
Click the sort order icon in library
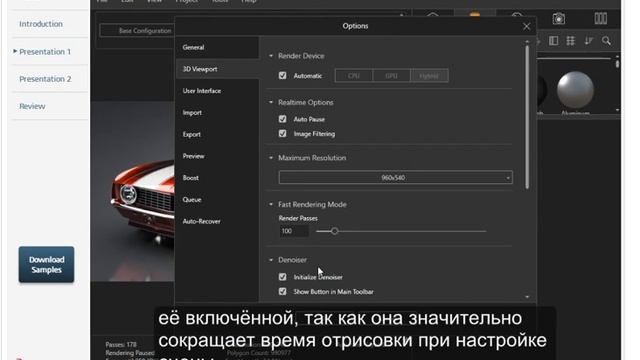click(x=588, y=40)
